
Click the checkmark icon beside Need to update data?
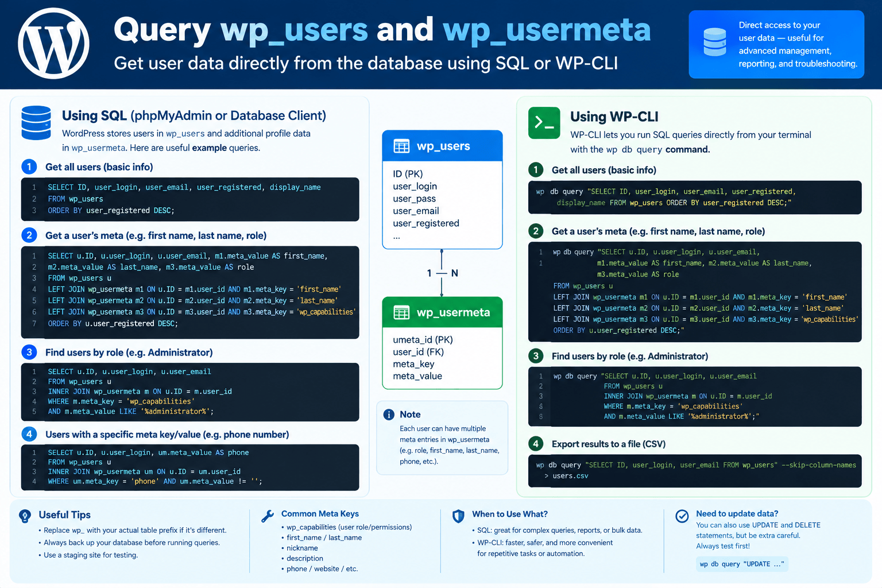pyautogui.click(x=682, y=516)
